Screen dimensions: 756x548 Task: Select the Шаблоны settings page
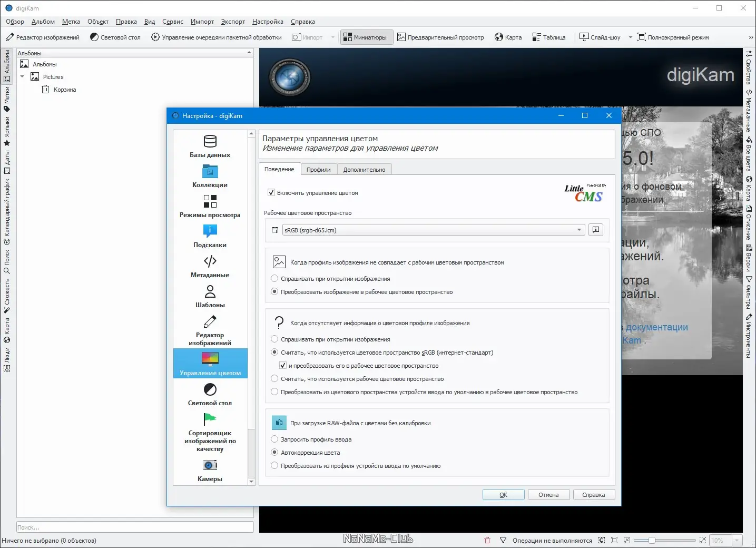click(x=210, y=297)
